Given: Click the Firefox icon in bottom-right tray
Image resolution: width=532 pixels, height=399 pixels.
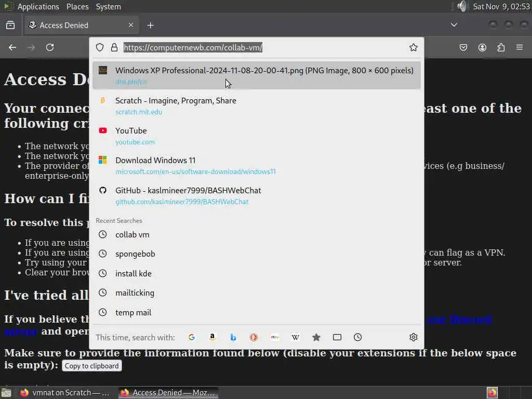Looking at the screenshot, I should (x=492, y=393).
